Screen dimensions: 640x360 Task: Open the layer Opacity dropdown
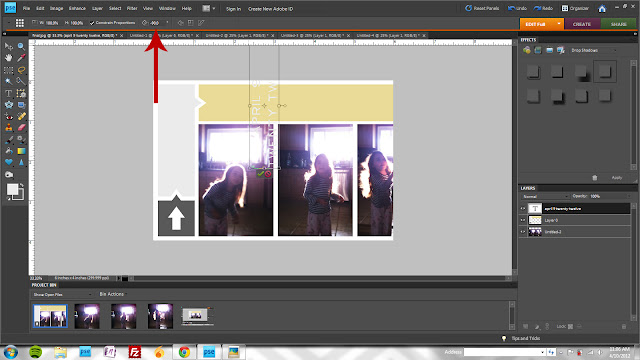629,196
